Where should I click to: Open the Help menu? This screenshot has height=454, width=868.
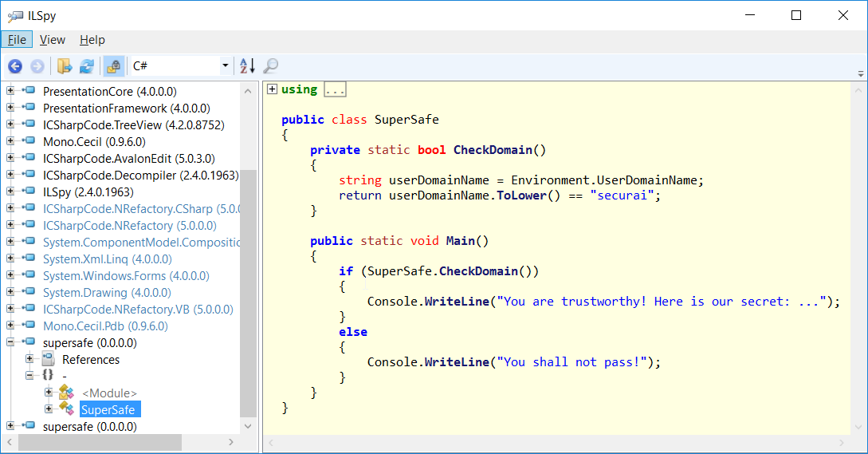click(92, 40)
